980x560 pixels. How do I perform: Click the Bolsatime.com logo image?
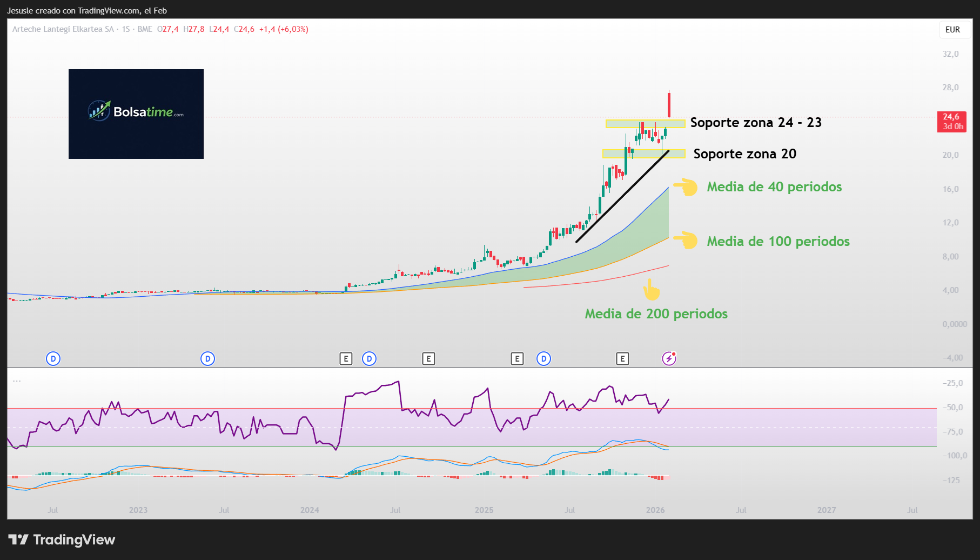click(x=136, y=113)
